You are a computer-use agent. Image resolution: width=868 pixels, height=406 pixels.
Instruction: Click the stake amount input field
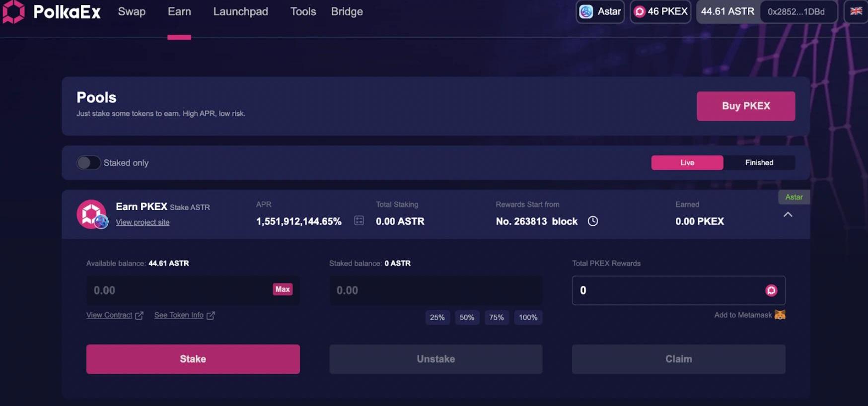pyautogui.click(x=179, y=290)
